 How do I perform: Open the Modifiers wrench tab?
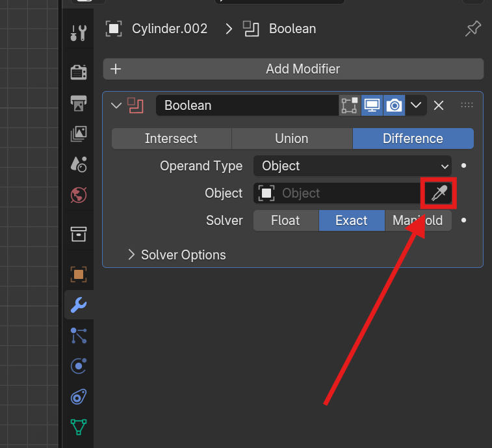coord(79,305)
